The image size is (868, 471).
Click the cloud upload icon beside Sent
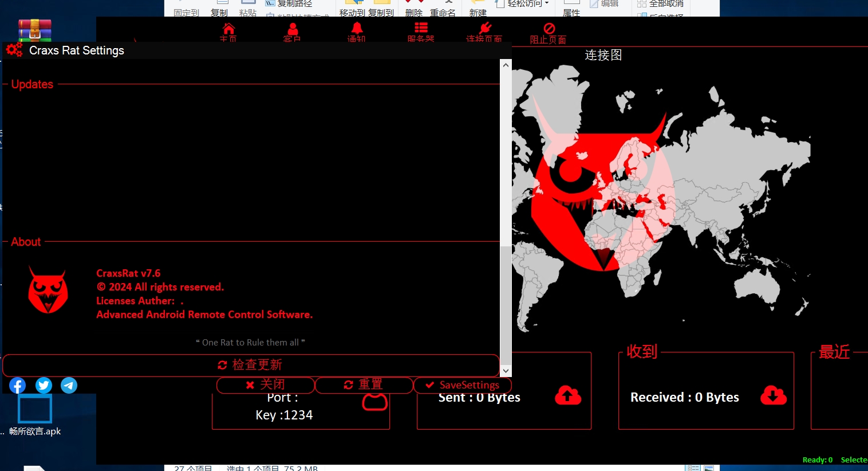(x=568, y=395)
